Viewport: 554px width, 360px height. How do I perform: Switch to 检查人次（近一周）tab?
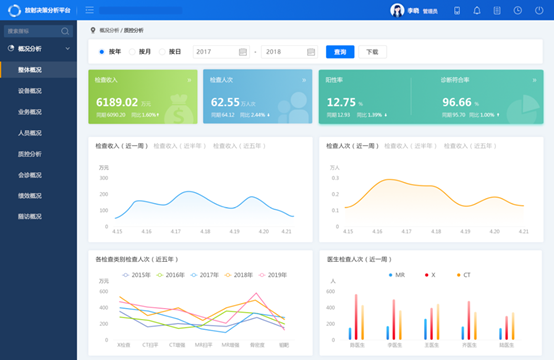tap(353, 146)
